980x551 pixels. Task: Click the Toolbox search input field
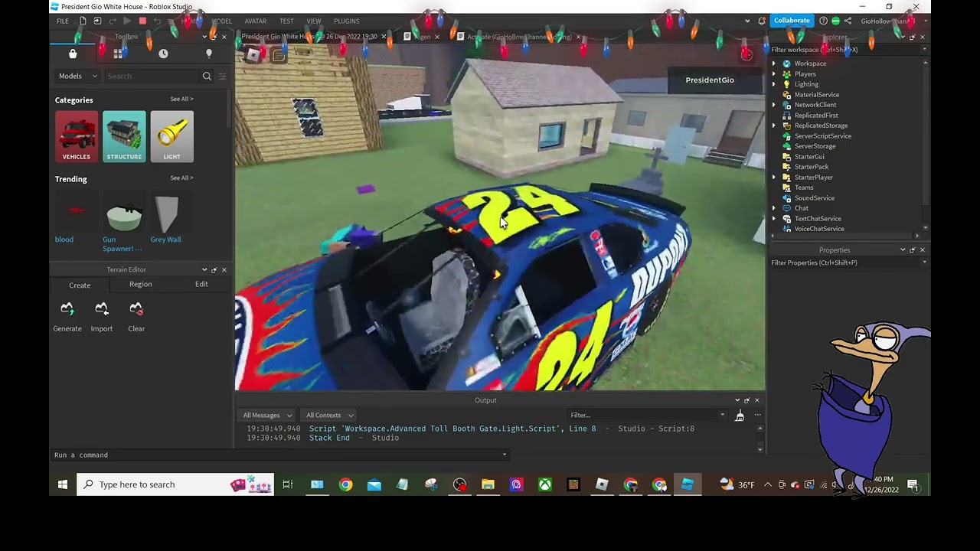(x=152, y=76)
